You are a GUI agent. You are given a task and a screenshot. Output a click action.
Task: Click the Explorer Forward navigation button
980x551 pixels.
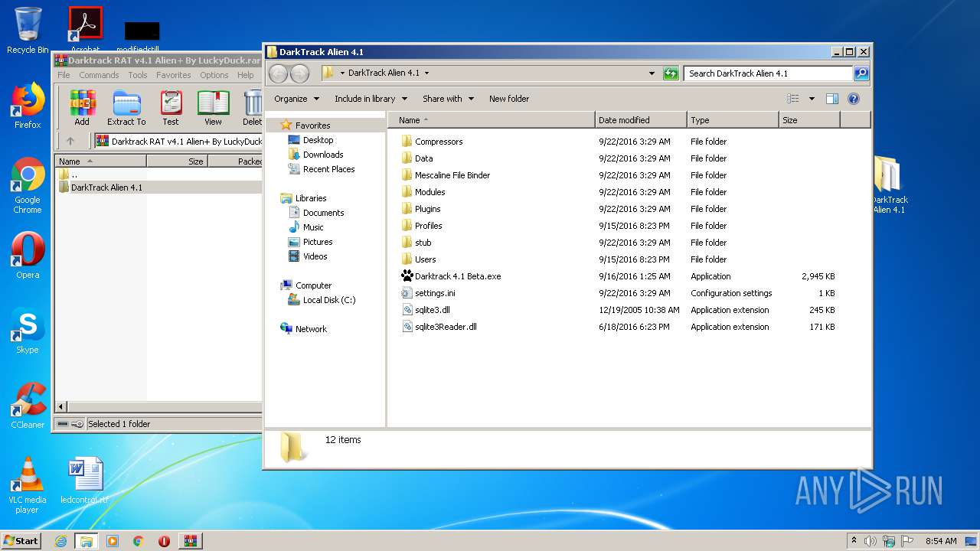point(299,73)
